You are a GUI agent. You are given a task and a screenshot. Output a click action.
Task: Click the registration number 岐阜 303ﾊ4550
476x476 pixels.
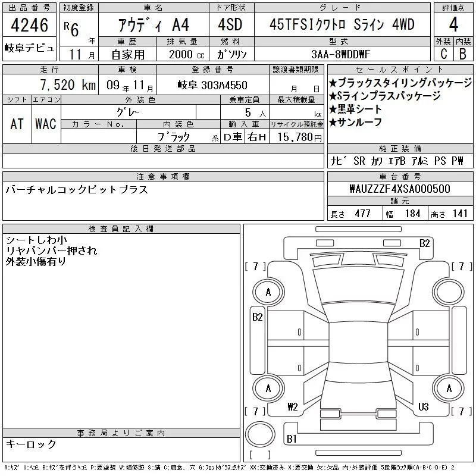click(212, 85)
